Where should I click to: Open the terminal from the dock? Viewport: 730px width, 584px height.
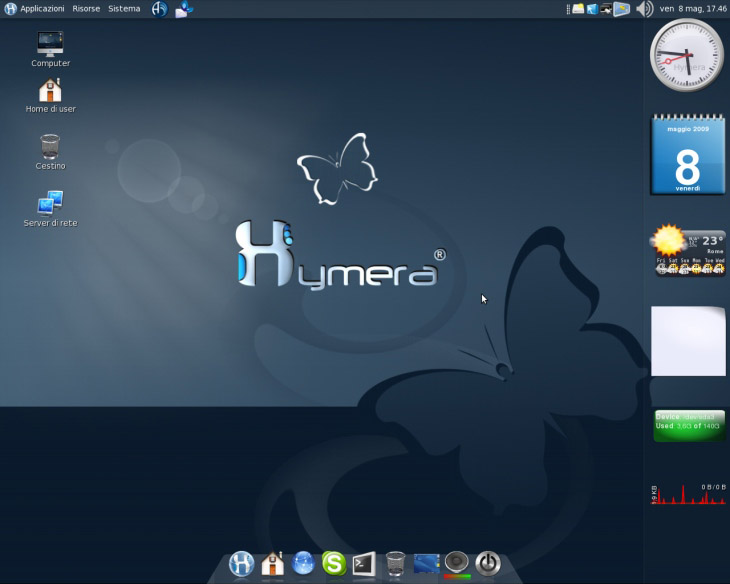(364, 564)
